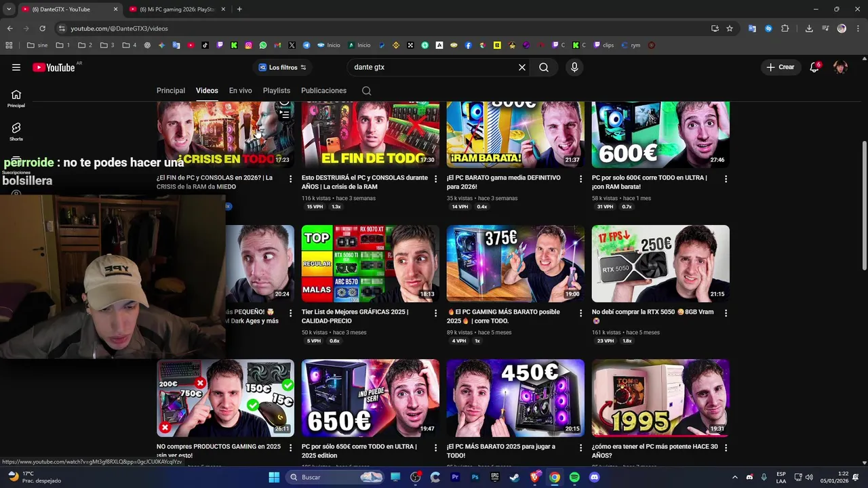Bookmark this page with star icon
The height and width of the screenshot is (488, 868).
tap(730, 28)
